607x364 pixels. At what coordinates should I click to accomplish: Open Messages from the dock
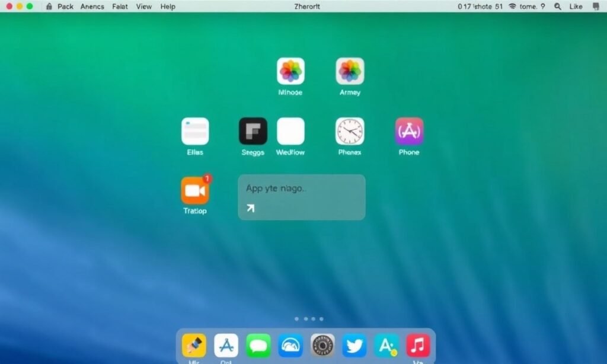tap(258, 346)
